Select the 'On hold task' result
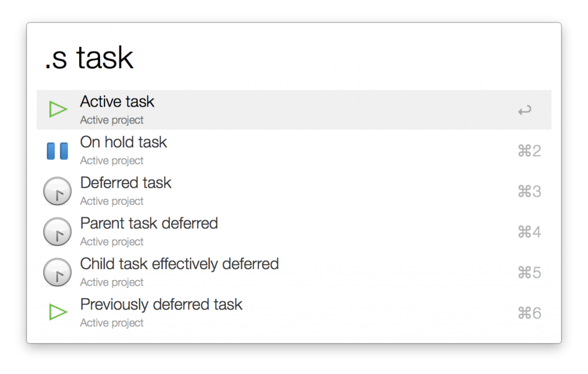The height and width of the screenshot is (374, 588). 123,142
